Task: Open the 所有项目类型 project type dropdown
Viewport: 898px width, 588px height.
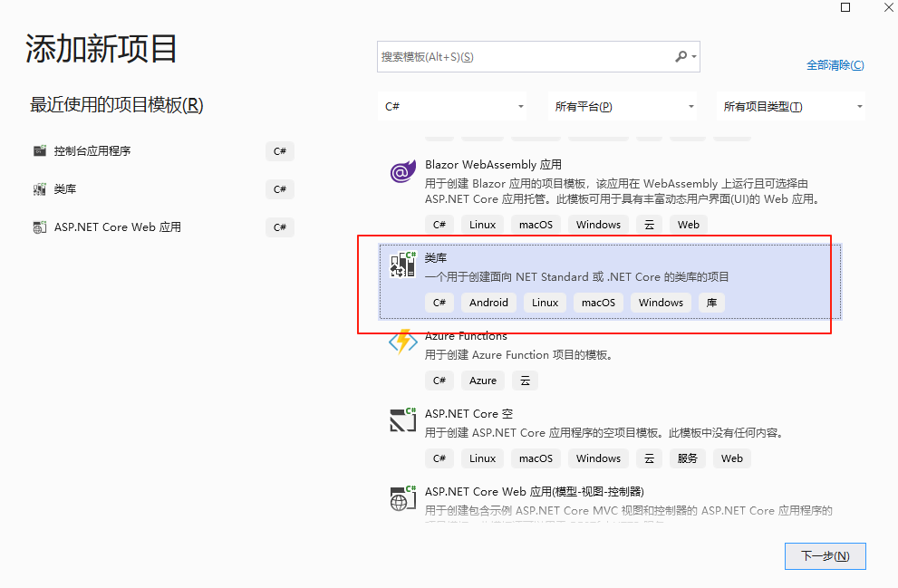Action: (x=791, y=107)
